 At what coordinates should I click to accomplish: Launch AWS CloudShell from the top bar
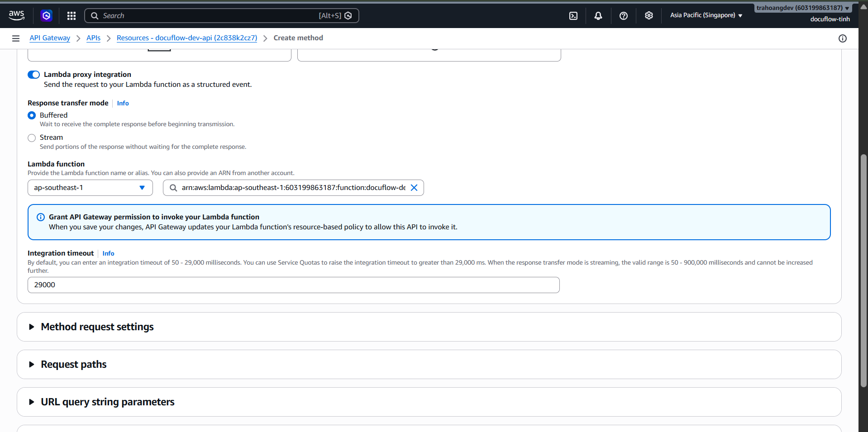[573, 16]
